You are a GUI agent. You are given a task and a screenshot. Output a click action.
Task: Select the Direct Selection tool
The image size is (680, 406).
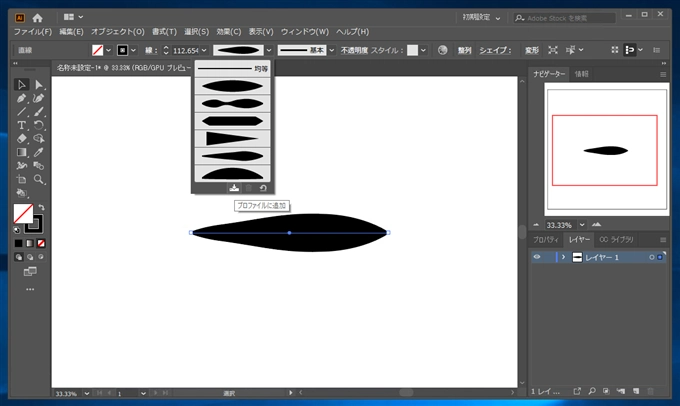click(39, 84)
